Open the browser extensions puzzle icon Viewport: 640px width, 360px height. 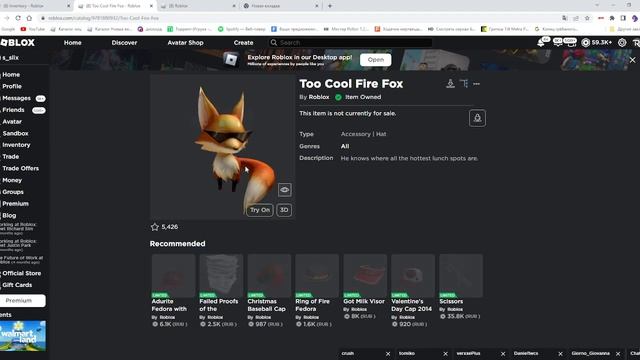(612, 18)
